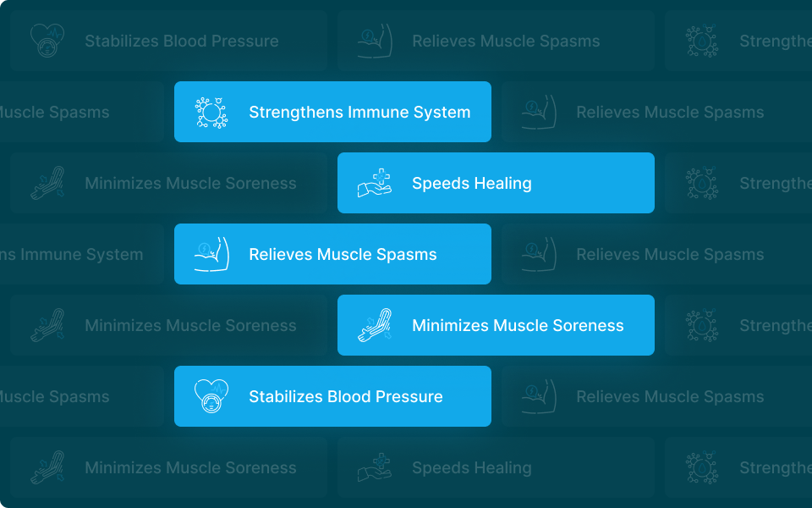This screenshot has width=812, height=508.
Task: Click the virus icon on Strengthens Immune System
Action: (x=211, y=112)
